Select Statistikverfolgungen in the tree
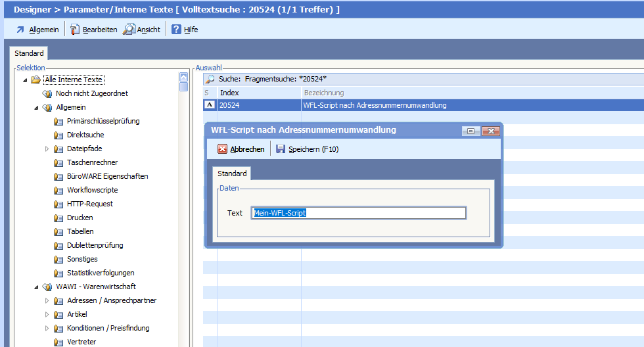The image size is (644, 347). click(x=101, y=273)
